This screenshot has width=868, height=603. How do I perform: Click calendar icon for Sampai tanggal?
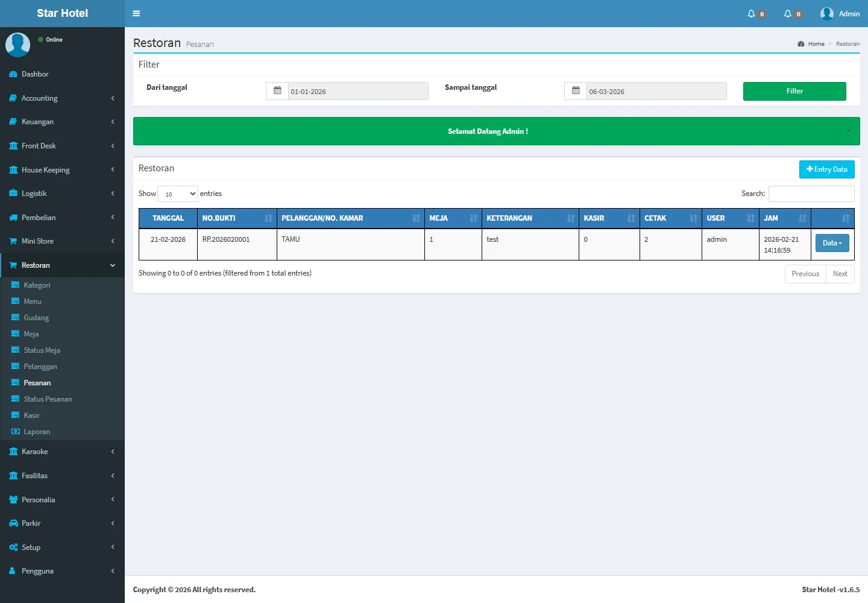(x=576, y=91)
